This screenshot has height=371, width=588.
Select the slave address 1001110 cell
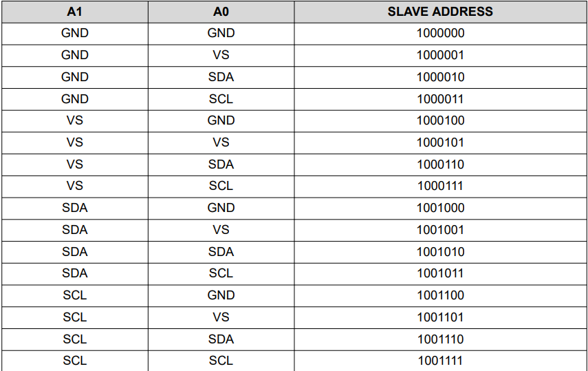coord(440,339)
